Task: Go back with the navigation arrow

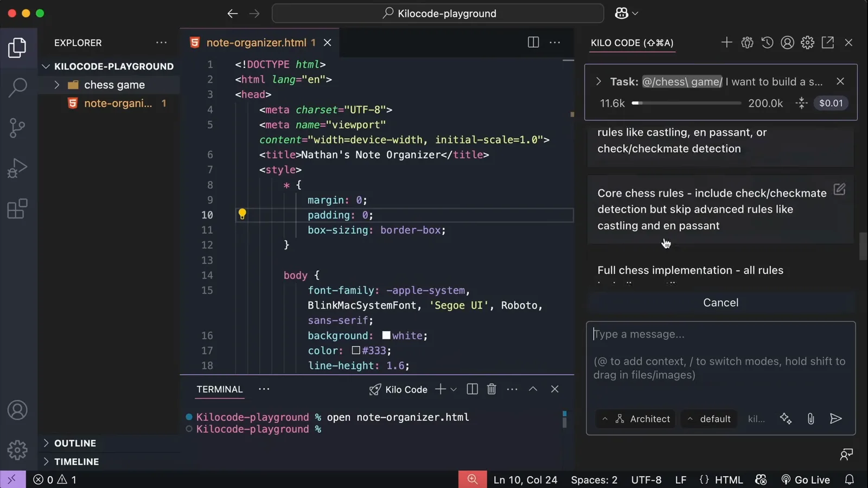Action: coord(233,14)
